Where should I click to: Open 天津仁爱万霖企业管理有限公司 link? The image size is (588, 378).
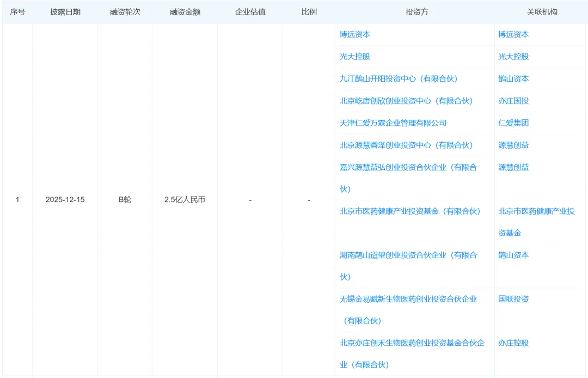(x=393, y=123)
